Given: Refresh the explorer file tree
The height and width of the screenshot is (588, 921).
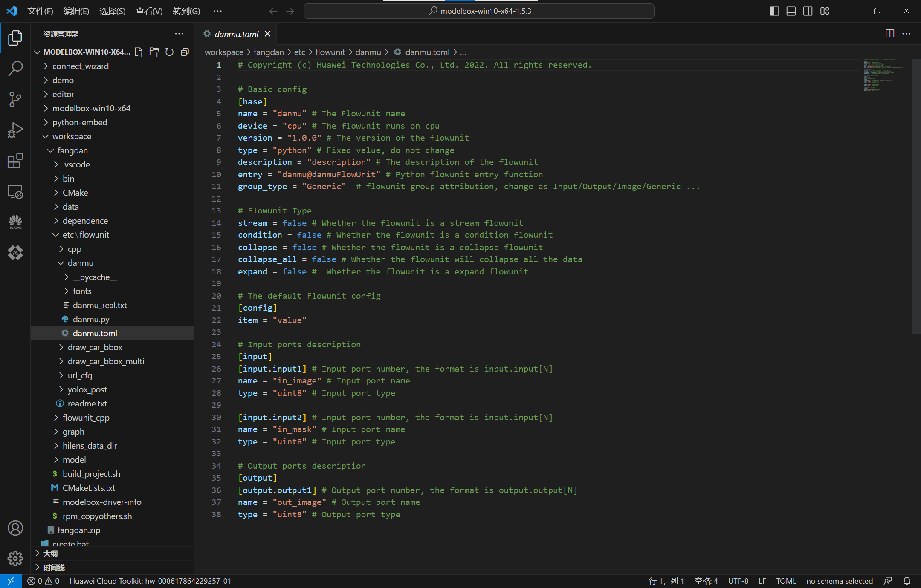Looking at the screenshot, I should point(169,52).
